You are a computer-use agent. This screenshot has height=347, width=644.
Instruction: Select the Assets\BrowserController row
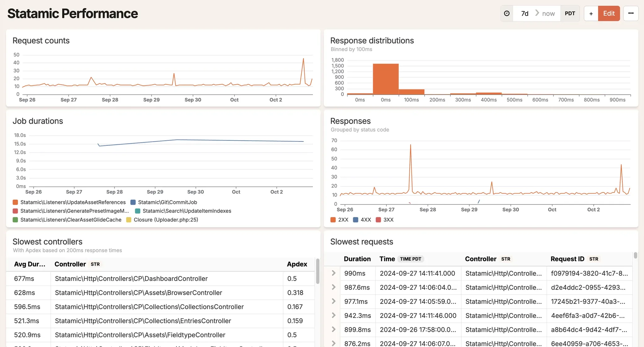[160, 293]
